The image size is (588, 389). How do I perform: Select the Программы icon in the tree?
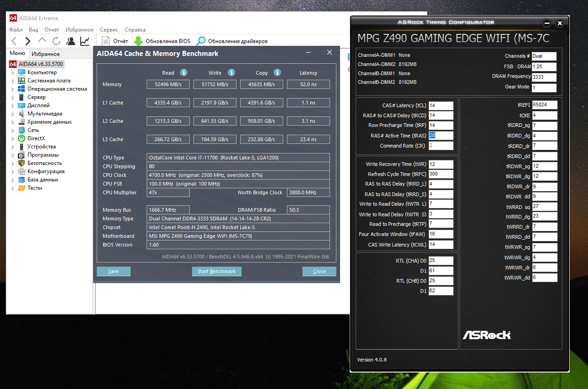(22, 155)
